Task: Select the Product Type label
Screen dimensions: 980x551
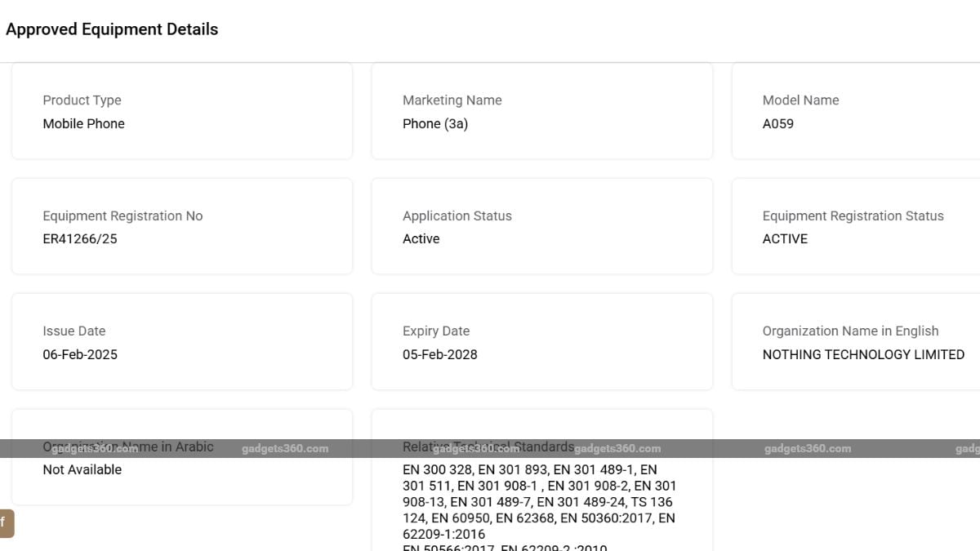Action: 82,100
